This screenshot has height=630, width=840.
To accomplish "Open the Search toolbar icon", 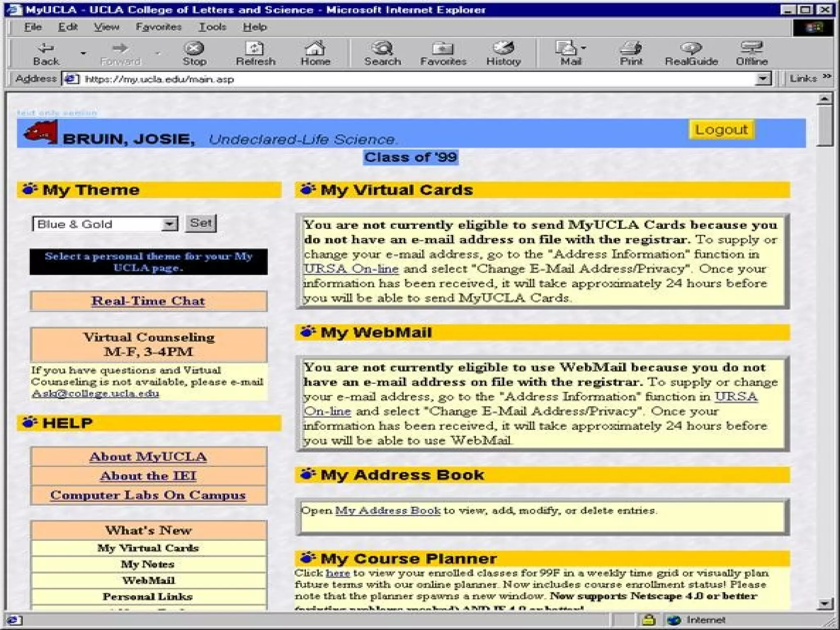I will [382, 53].
